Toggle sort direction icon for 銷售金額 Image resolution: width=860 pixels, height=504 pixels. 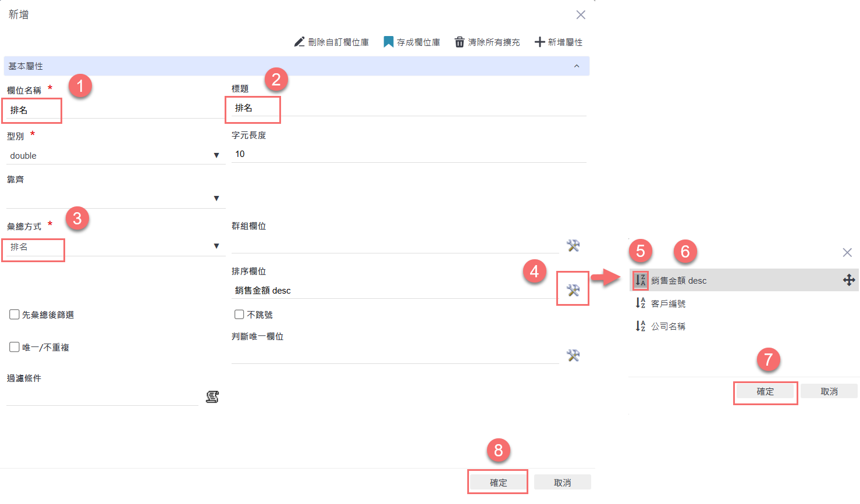pos(640,280)
